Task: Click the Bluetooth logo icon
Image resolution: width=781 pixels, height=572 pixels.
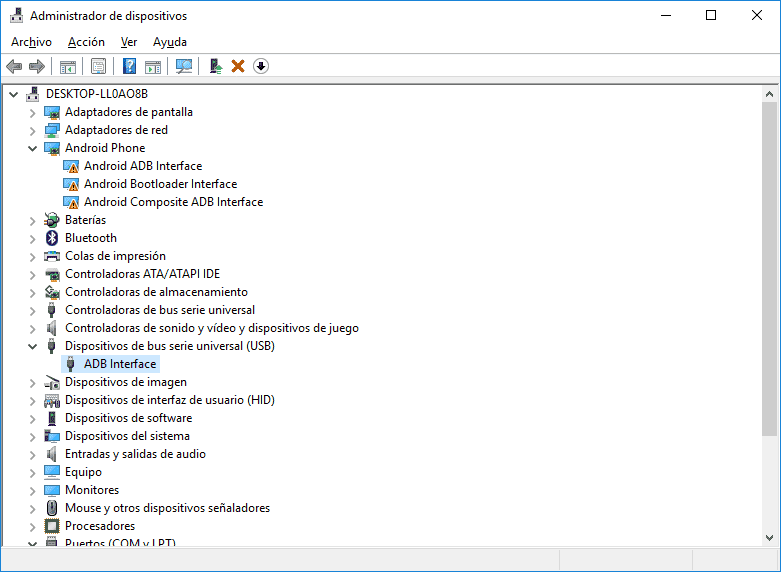Action: [52, 238]
